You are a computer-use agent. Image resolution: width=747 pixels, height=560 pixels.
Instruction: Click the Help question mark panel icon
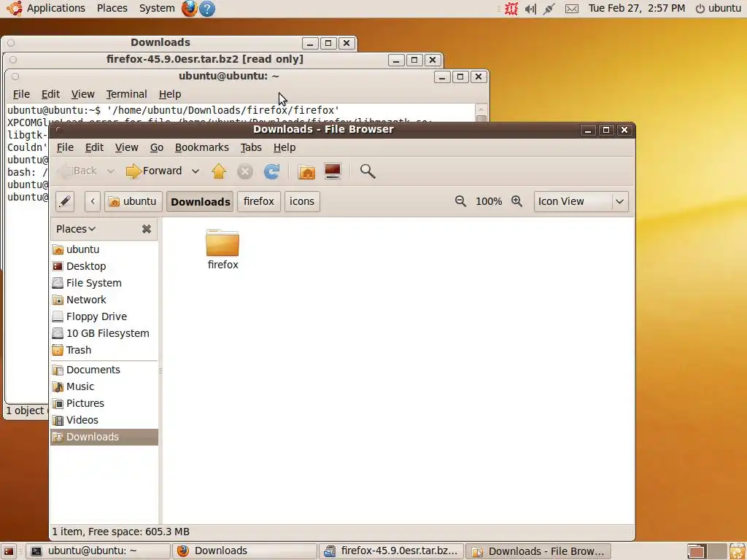206,8
